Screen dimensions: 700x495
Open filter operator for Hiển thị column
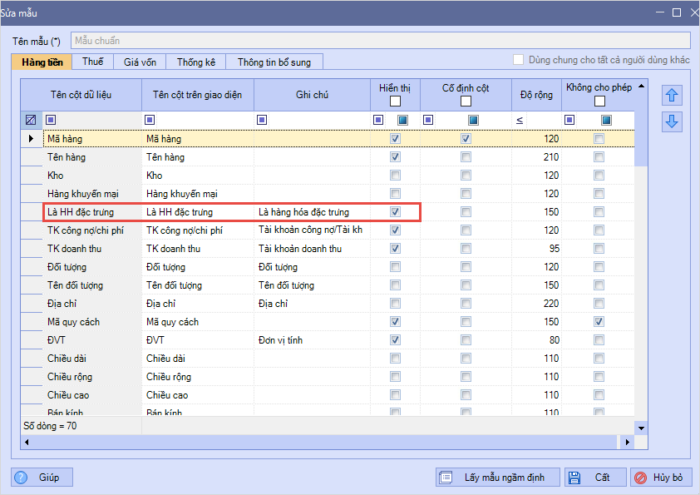point(378,120)
